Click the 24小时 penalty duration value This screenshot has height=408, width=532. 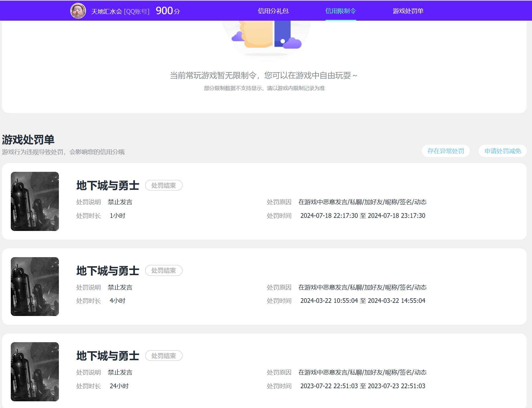point(119,386)
